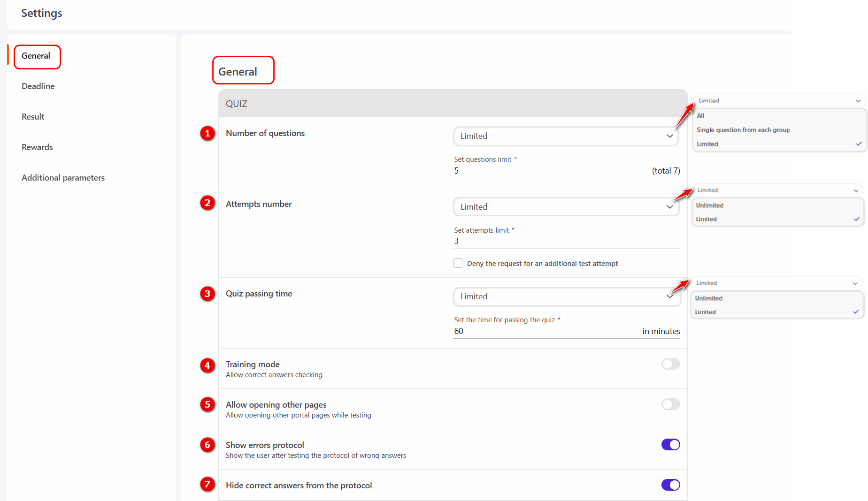Click the red number 7 marker
The width and height of the screenshot is (868, 501).
207,484
